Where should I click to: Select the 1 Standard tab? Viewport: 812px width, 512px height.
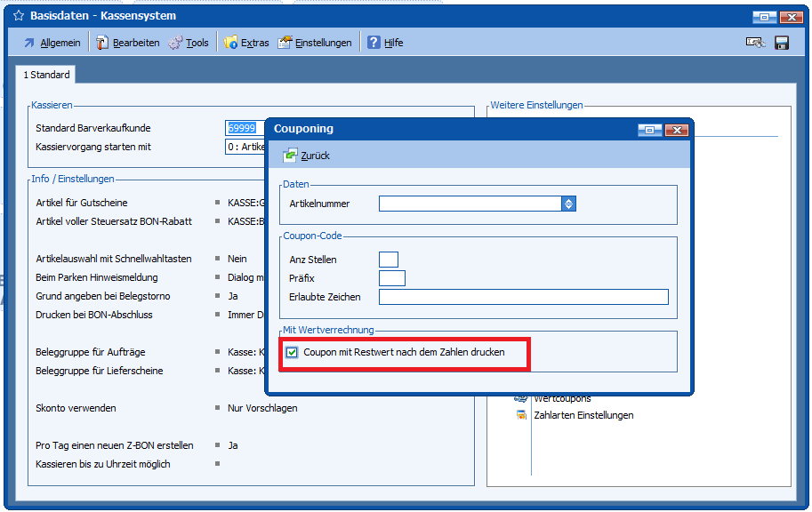point(46,76)
